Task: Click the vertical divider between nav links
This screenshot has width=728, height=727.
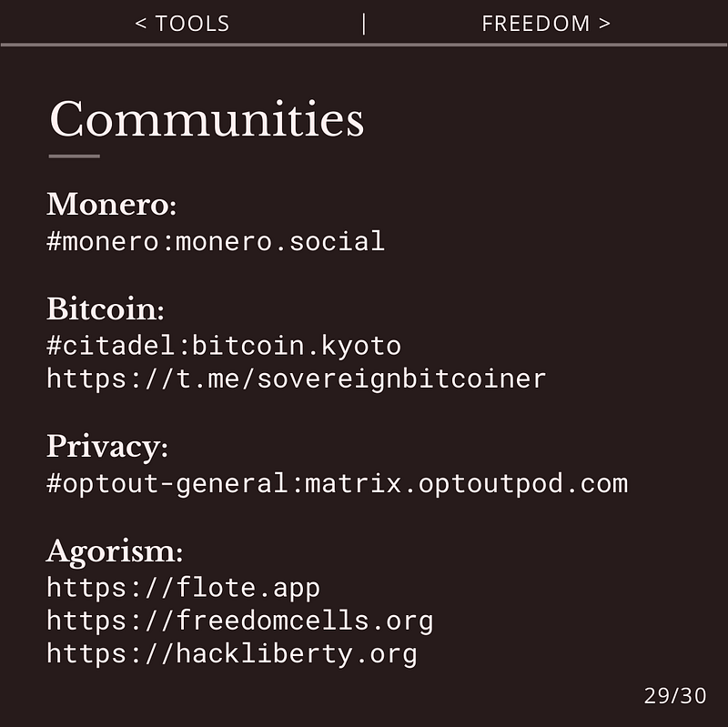Action: (363, 25)
